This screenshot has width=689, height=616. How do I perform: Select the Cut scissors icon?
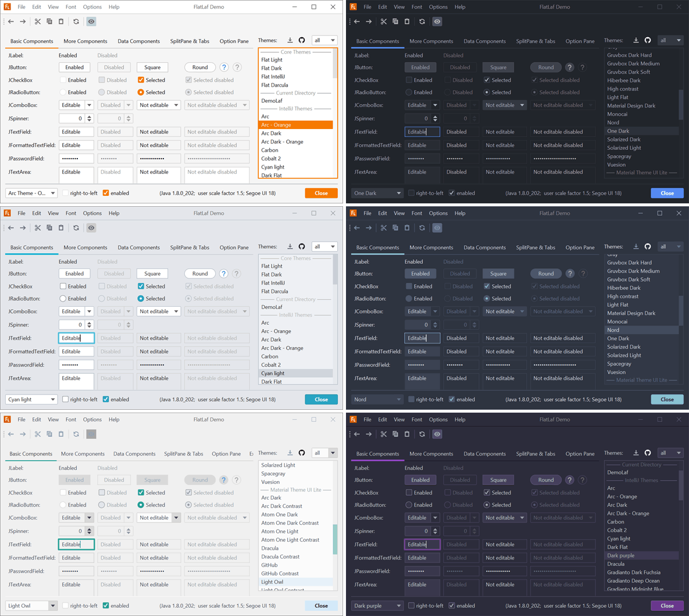click(36, 22)
